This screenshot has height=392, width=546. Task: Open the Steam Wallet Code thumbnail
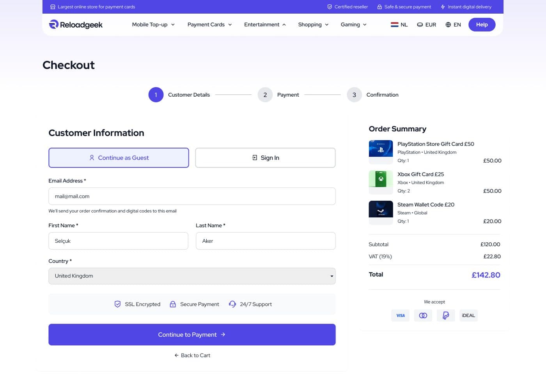pyautogui.click(x=381, y=213)
